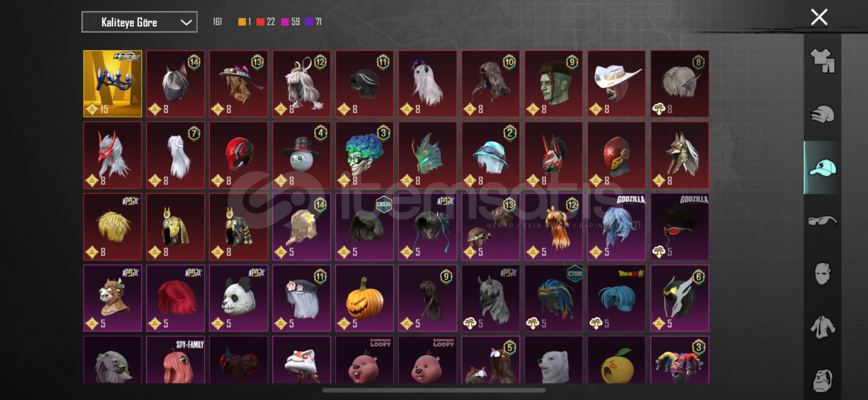Select the jacket category icon
The height and width of the screenshot is (400, 868).
point(822,327)
